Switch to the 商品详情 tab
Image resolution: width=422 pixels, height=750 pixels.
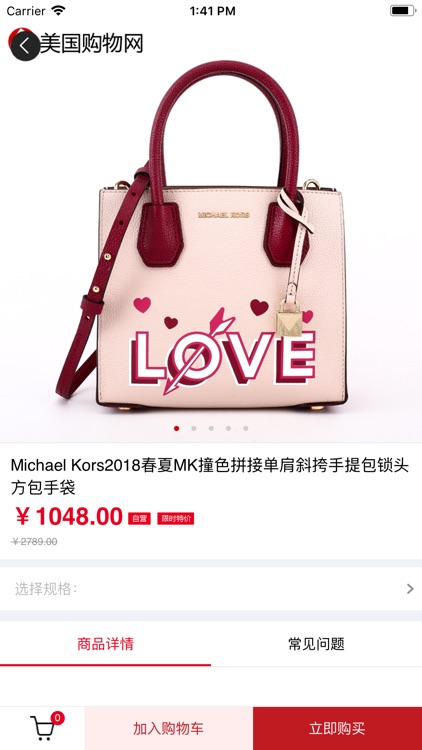(105, 644)
